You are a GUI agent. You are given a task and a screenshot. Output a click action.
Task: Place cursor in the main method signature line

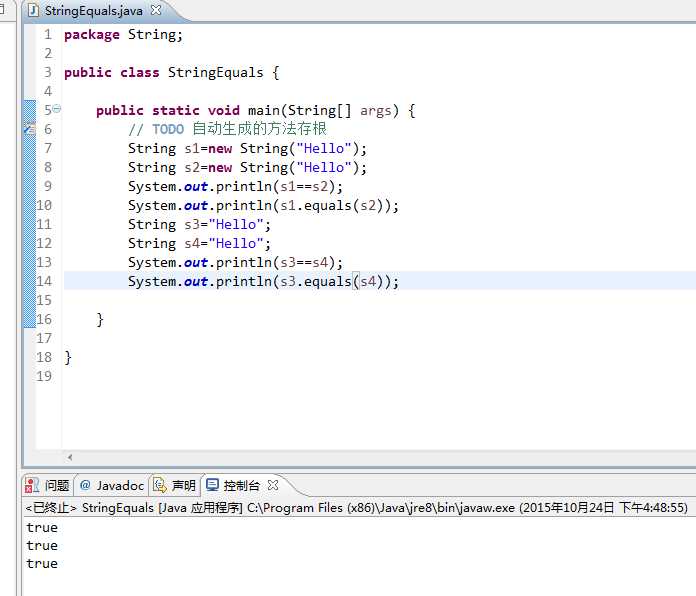click(x=256, y=111)
